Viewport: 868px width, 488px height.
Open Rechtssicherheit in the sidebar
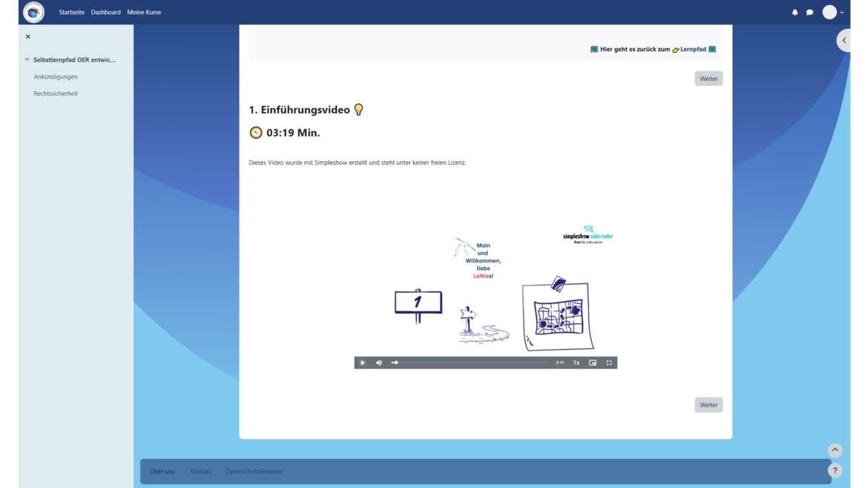pyautogui.click(x=56, y=94)
